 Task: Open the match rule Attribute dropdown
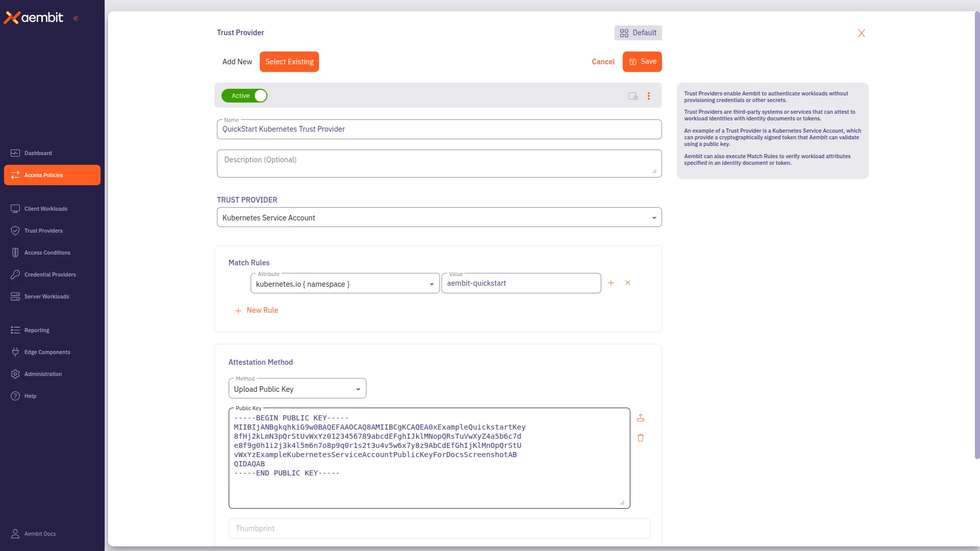[345, 284]
